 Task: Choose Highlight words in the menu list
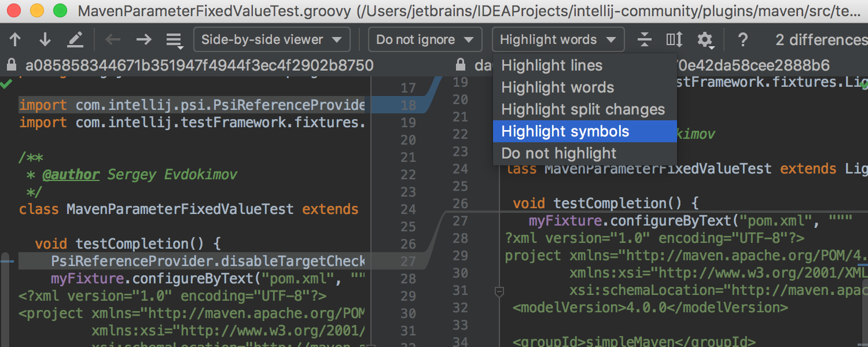(x=585, y=87)
